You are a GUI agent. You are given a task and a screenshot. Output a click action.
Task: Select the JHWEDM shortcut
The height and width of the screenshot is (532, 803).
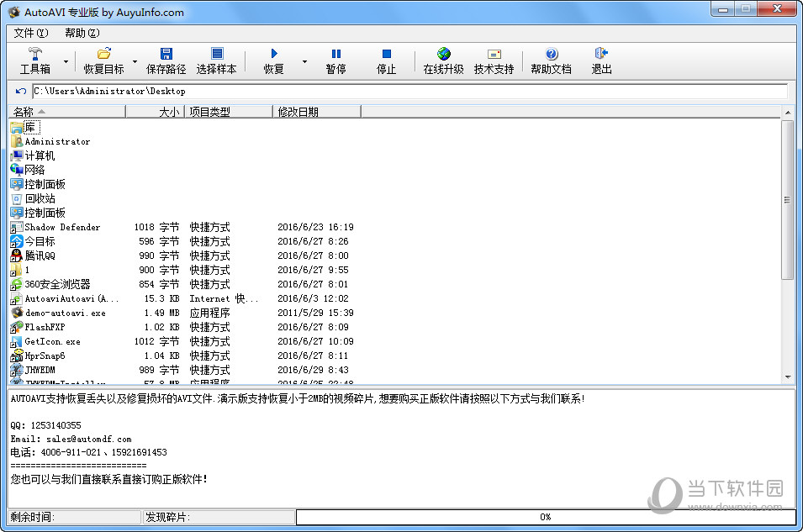tap(33, 370)
